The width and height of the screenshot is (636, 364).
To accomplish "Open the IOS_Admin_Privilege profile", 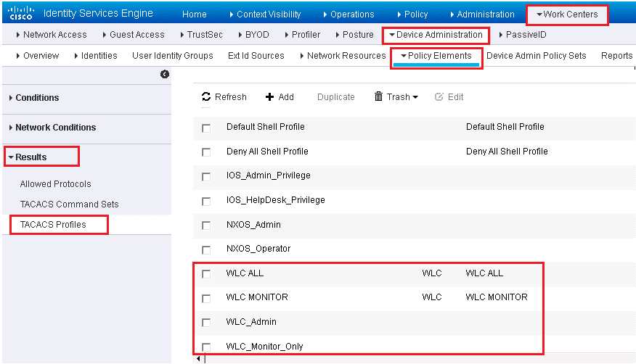I will tap(268, 175).
